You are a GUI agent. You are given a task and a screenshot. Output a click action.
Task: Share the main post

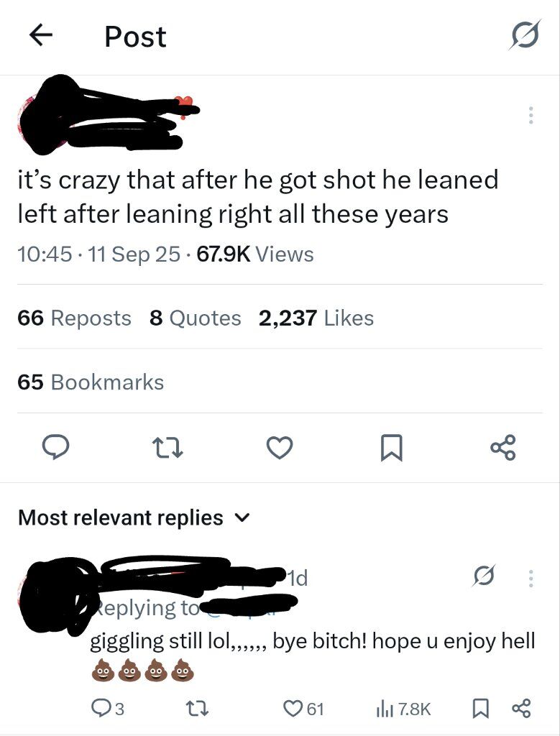point(503,448)
